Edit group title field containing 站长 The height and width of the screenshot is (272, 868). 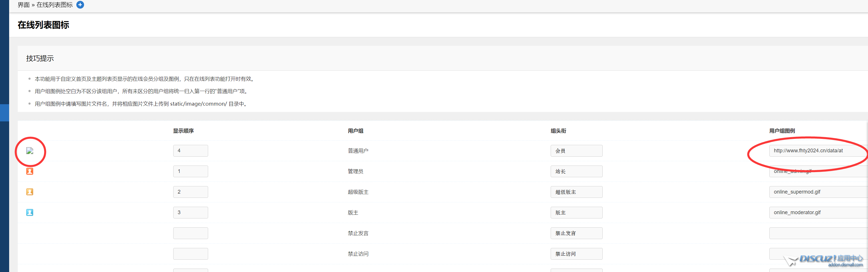click(577, 172)
